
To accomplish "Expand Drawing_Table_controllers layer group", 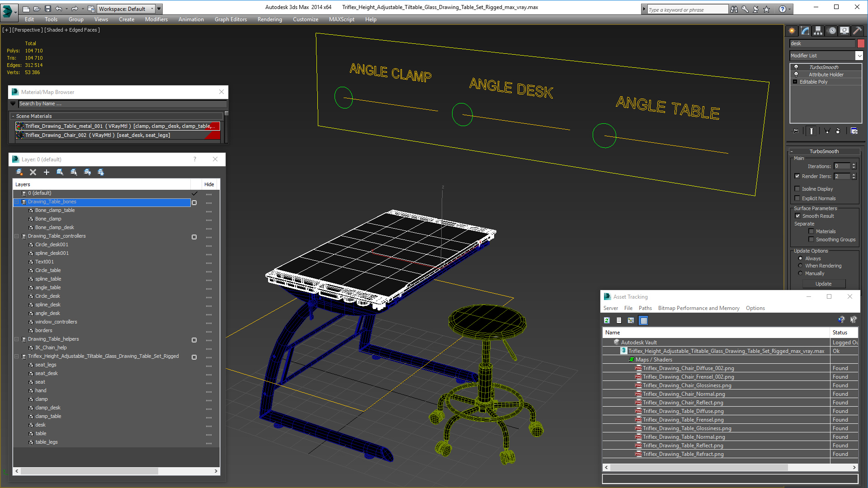I will 16,236.
